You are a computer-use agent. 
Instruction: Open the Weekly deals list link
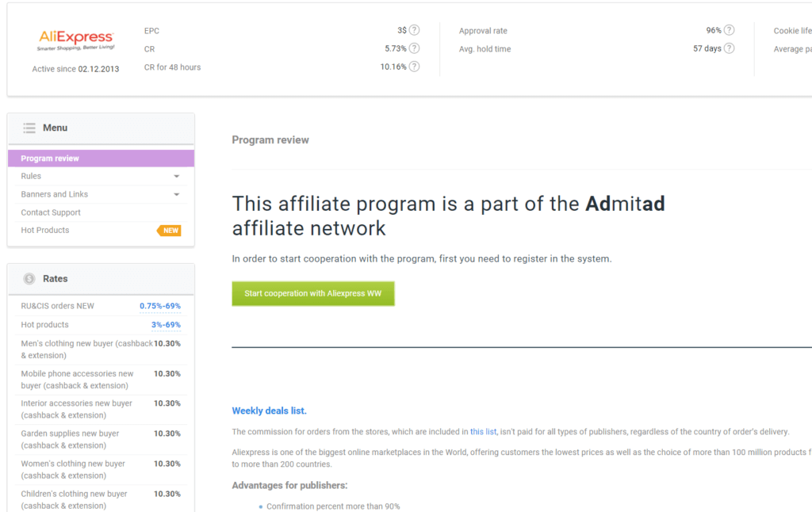[270, 411]
